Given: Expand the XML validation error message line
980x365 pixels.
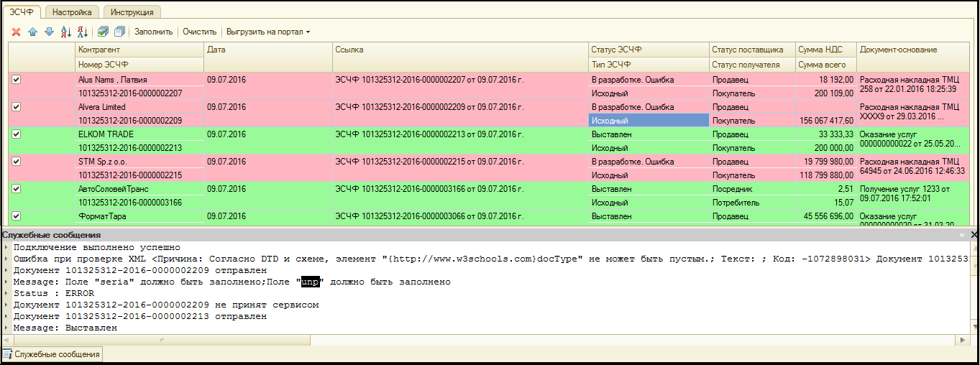Looking at the screenshot, I should click(6, 259).
